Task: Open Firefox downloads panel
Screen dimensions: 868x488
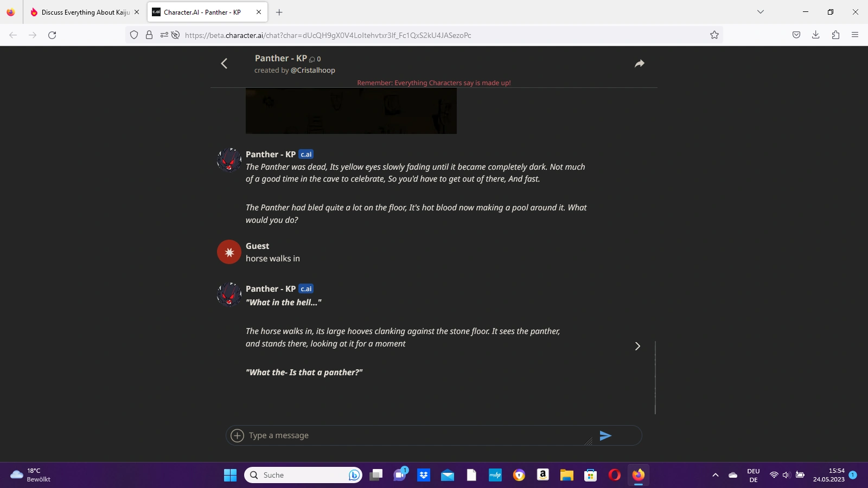Action: (815, 35)
